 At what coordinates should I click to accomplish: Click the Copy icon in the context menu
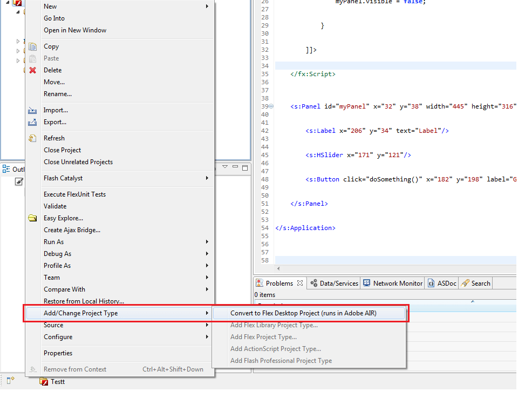[x=32, y=46]
